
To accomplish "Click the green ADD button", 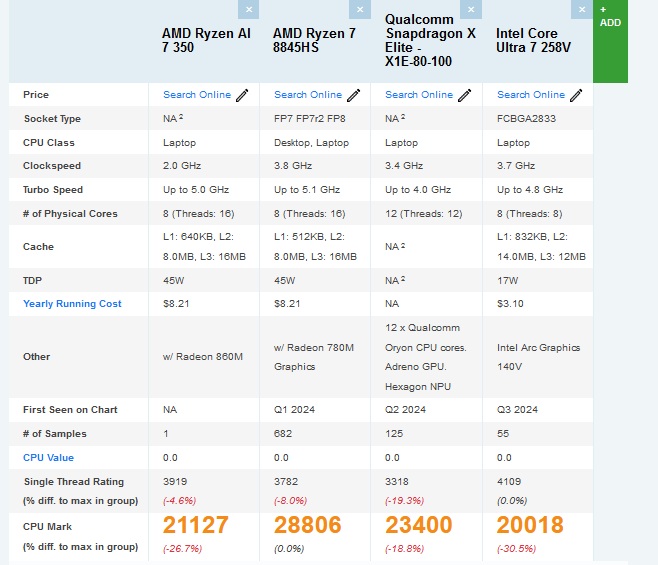I will (610, 41).
